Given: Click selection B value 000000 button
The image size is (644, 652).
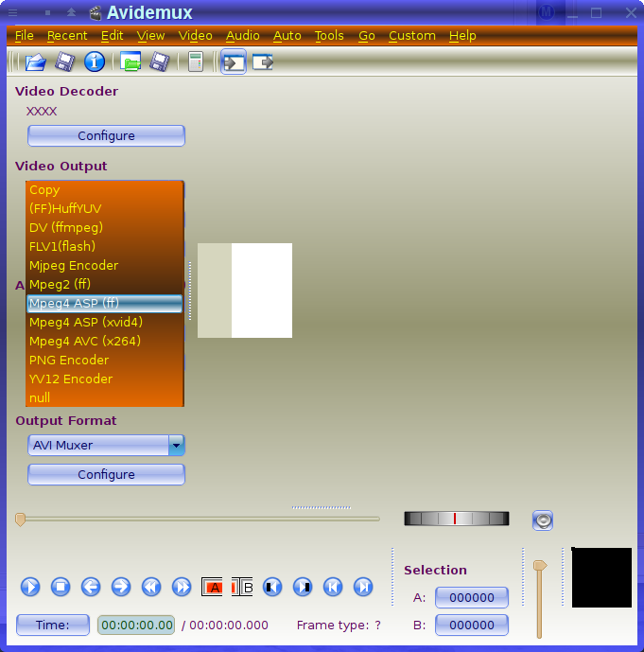Looking at the screenshot, I should click(472, 625).
